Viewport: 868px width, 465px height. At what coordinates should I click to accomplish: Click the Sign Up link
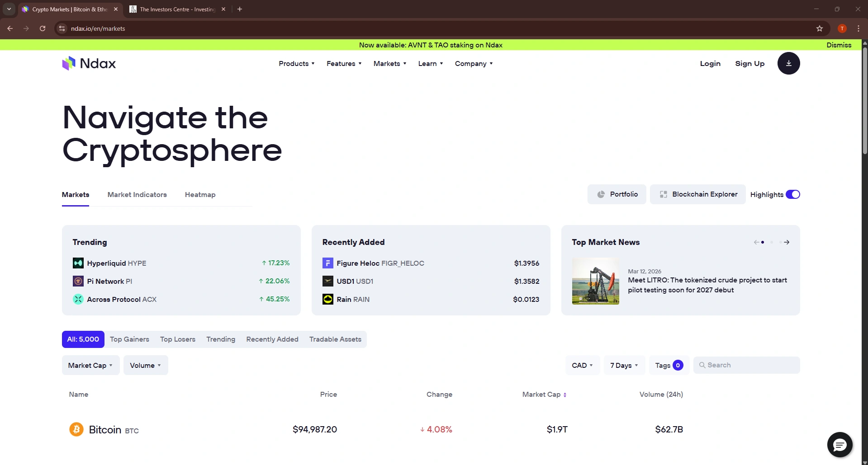pyautogui.click(x=749, y=64)
